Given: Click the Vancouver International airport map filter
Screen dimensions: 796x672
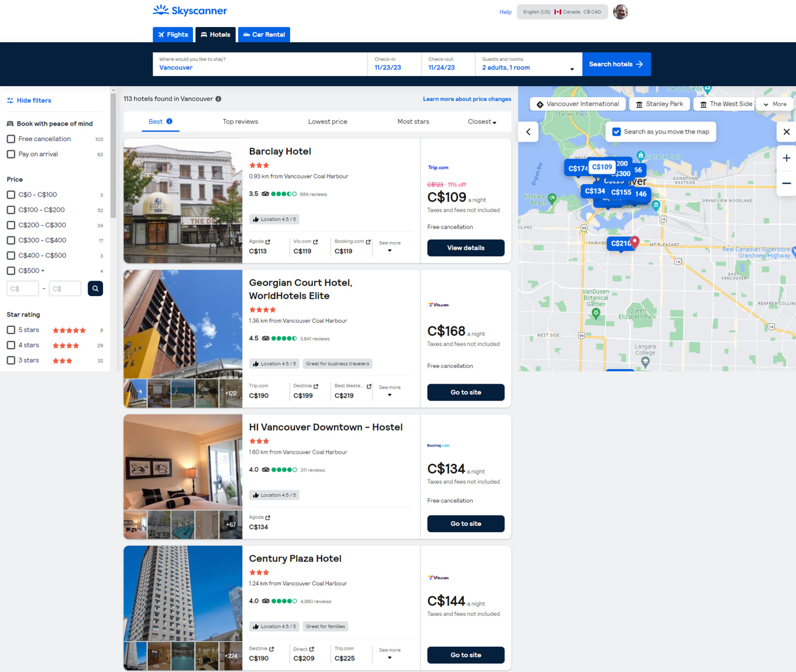Looking at the screenshot, I should [x=577, y=104].
